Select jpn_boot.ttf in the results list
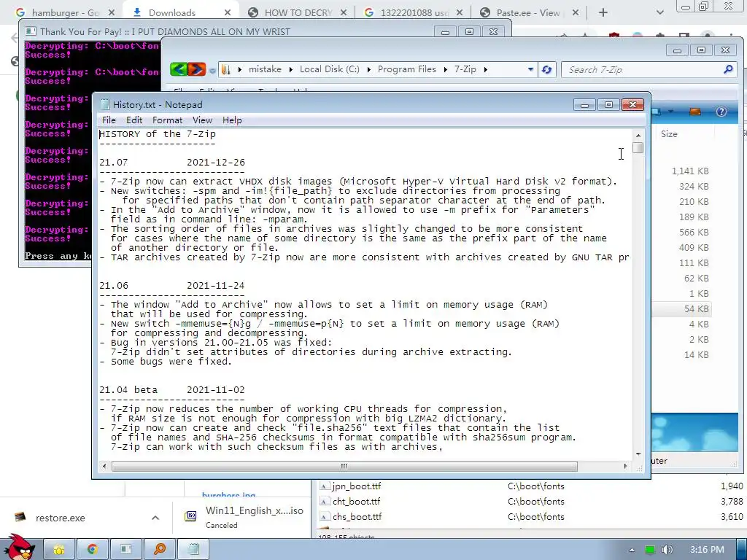 [x=357, y=486]
